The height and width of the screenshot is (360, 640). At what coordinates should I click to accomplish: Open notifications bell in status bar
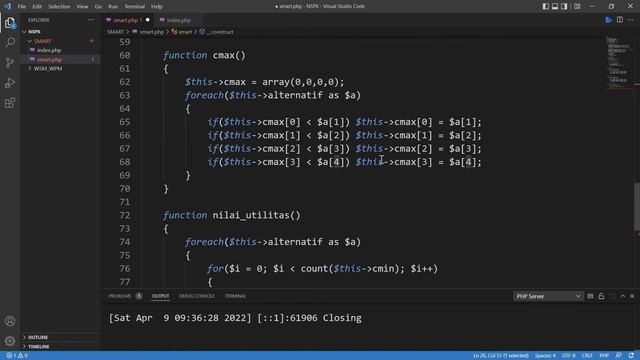631,356
